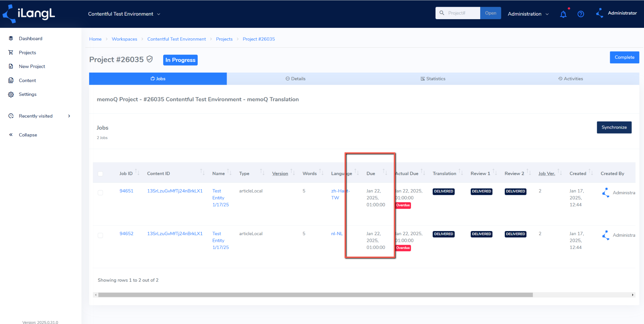The image size is (644, 324).
Task: Click 'Version: 2025.0.31.0' footer text
Action: [40, 322]
